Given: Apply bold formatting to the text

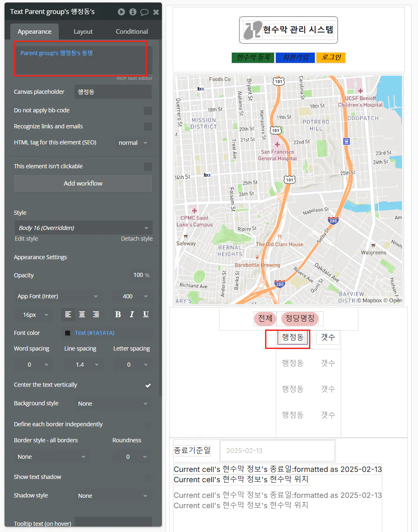Looking at the screenshot, I should tap(118, 314).
